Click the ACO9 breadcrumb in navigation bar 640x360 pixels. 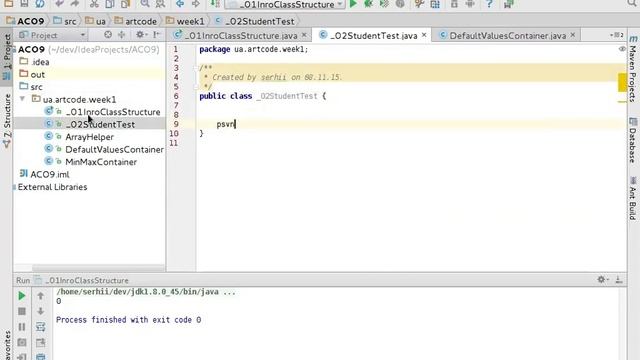pyautogui.click(x=25, y=21)
